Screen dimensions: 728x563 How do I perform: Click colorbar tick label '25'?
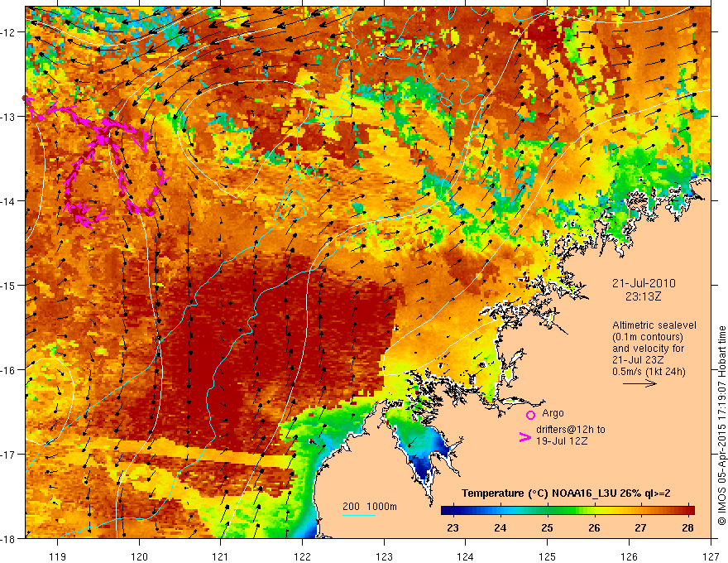(x=547, y=527)
